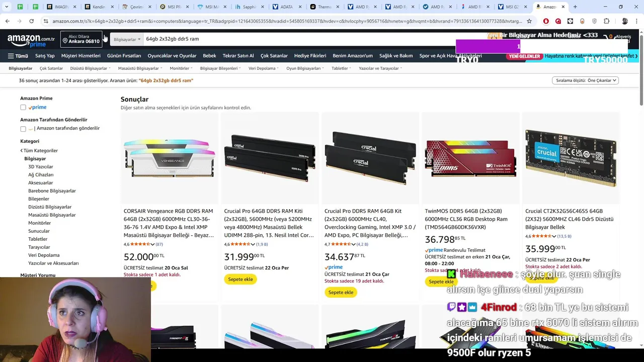Enable the Amazon tarafından gönderilir checkbox

click(23, 129)
